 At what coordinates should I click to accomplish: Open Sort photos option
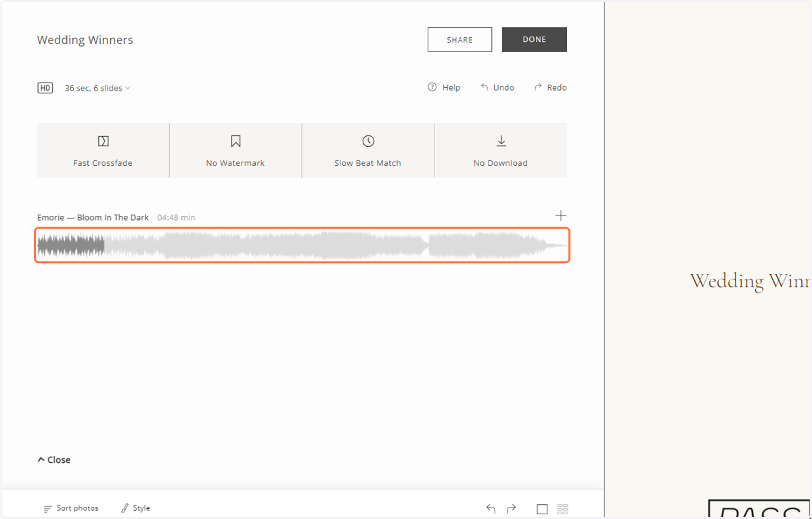(71, 508)
